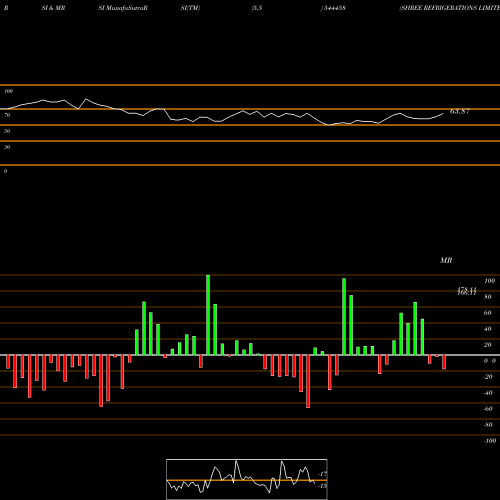This screenshot has width=500, height=500.
Task: Click the "SHREE REFRIGERATIONS LIMITE" company name
Action: tap(450, 8)
